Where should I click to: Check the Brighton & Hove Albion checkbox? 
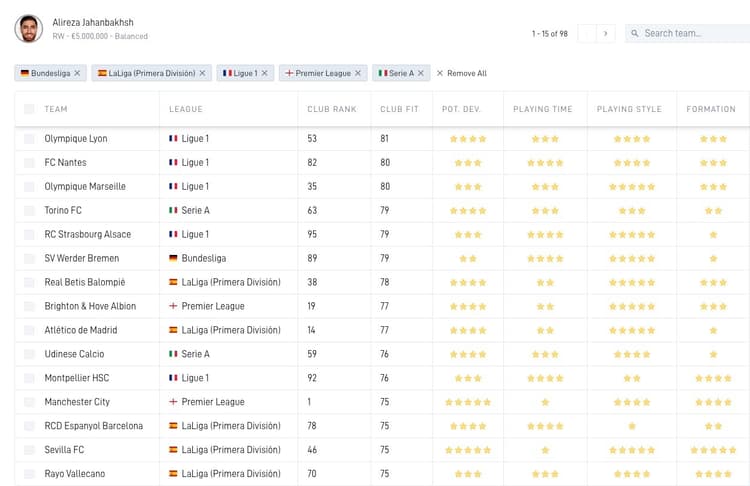point(29,306)
